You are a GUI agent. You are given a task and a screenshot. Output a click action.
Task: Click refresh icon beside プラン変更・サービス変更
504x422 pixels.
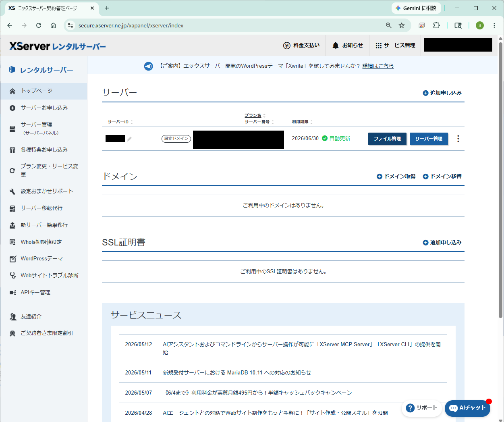[x=12, y=170]
